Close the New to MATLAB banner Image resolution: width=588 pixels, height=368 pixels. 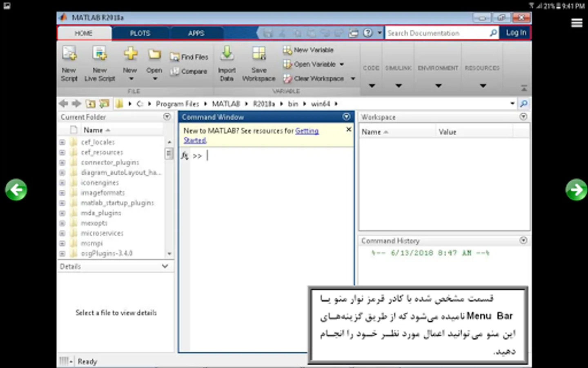[x=349, y=130]
